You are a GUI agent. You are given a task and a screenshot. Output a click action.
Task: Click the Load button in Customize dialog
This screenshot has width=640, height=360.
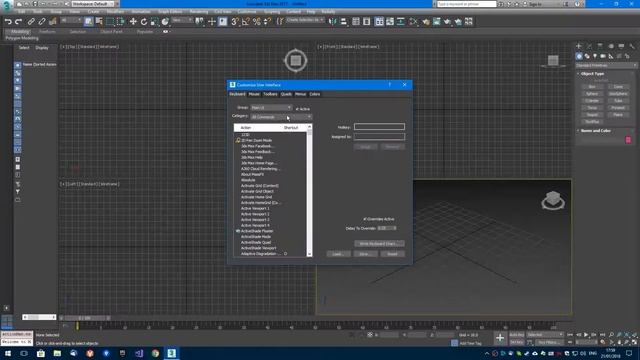point(338,254)
